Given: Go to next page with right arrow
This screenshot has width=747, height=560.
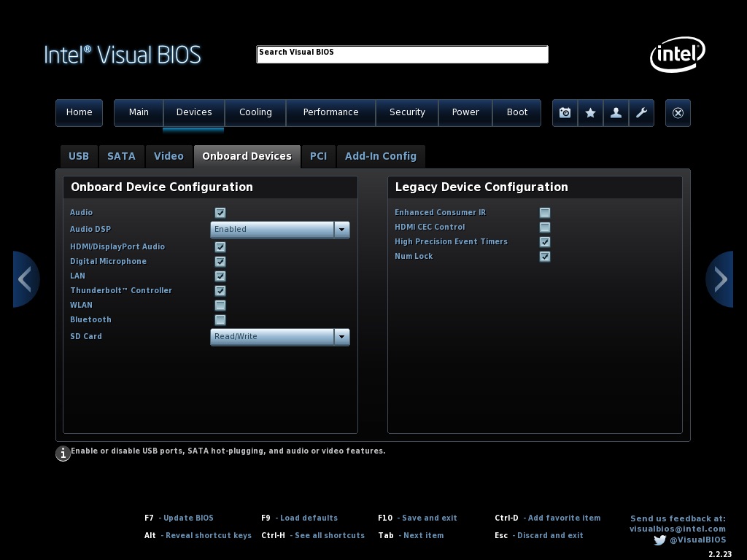Looking at the screenshot, I should pyautogui.click(x=720, y=279).
